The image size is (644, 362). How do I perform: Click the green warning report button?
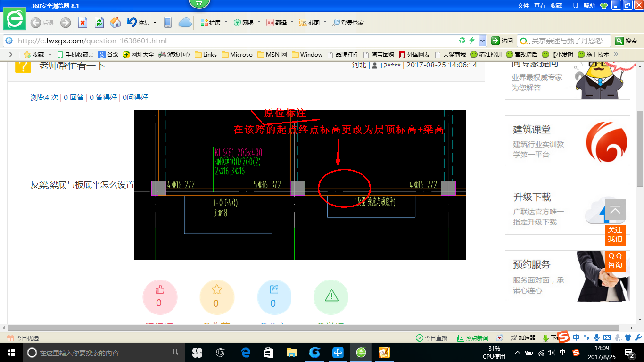tap(331, 297)
